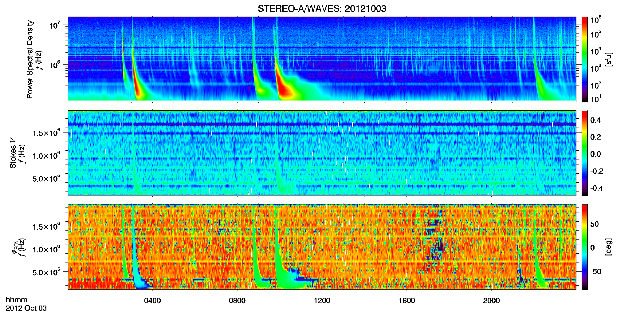Click the 1.5×10^6 label on Stokes V panel
Viewport: 644px width, 332px height.
tap(46, 132)
